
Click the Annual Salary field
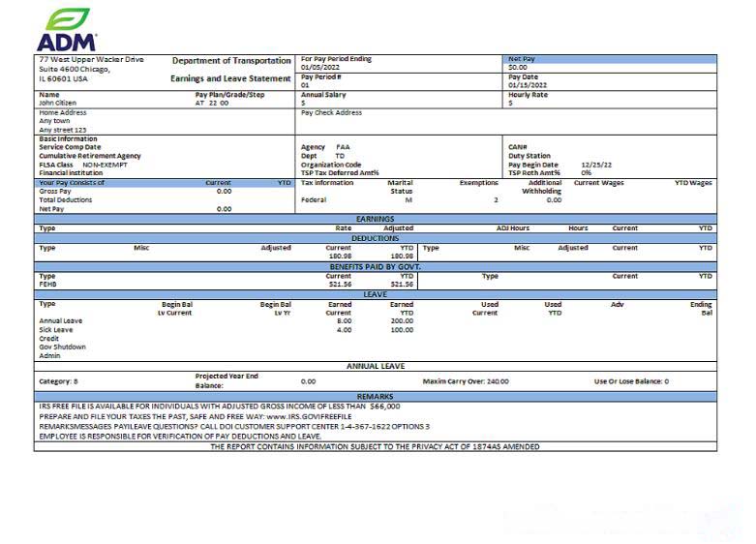[x=323, y=95]
